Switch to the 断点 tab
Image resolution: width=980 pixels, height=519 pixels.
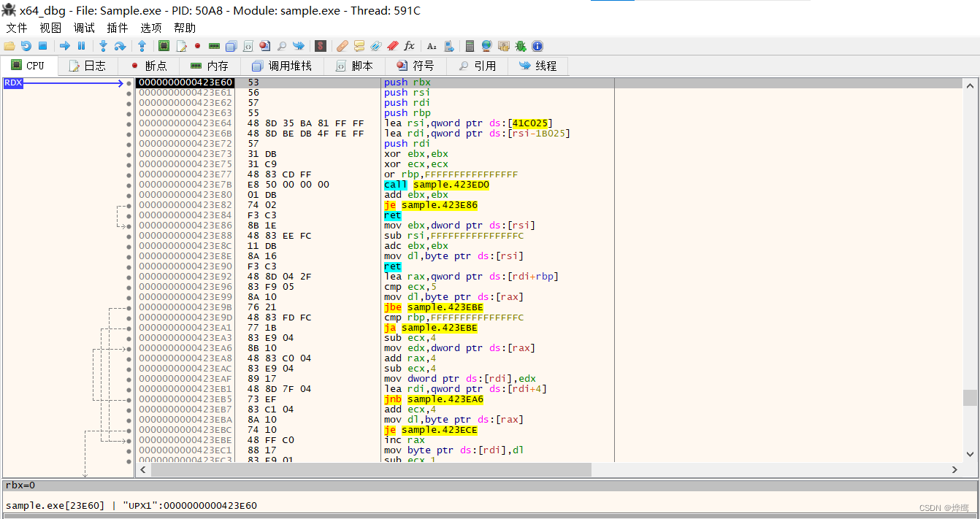click(x=148, y=66)
